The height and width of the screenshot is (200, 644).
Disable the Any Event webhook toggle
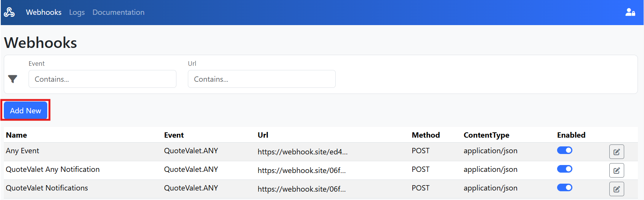[x=564, y=151]
